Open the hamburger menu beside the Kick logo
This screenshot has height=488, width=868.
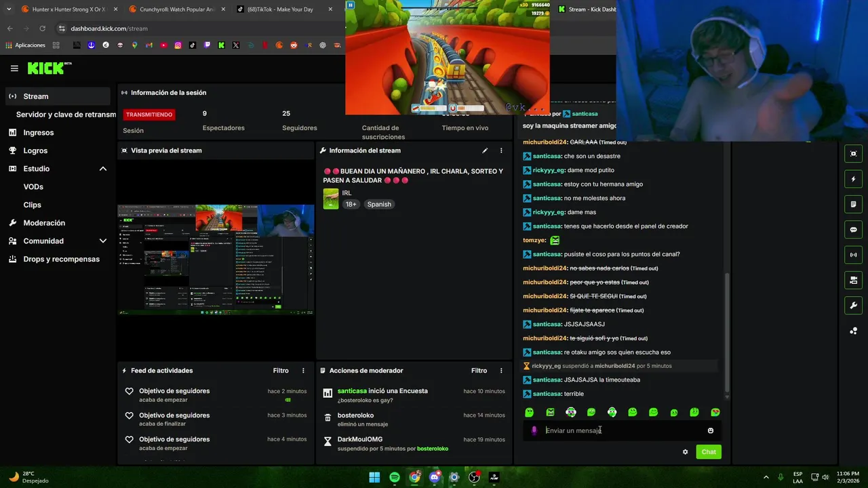point(14,68)
